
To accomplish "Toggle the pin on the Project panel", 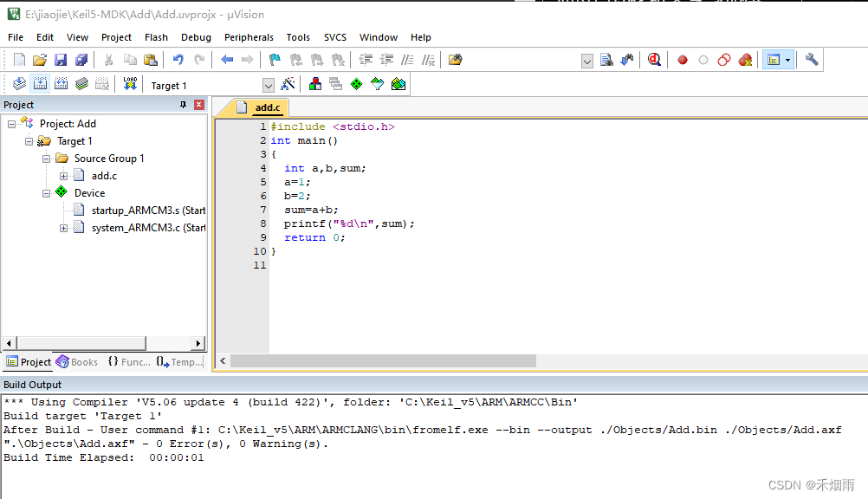I will point(183,105).
